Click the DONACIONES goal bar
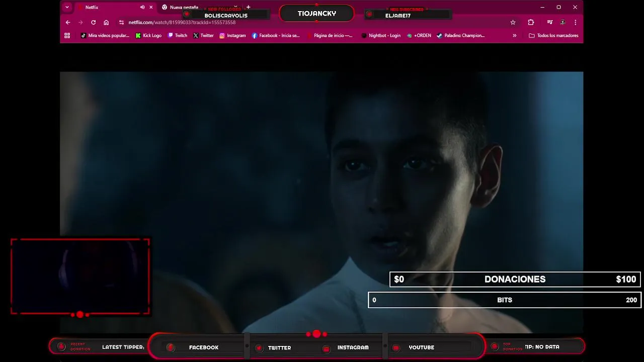Image resolution: width=644 pixels, height=362 pixels. click(x=515, y=280)
